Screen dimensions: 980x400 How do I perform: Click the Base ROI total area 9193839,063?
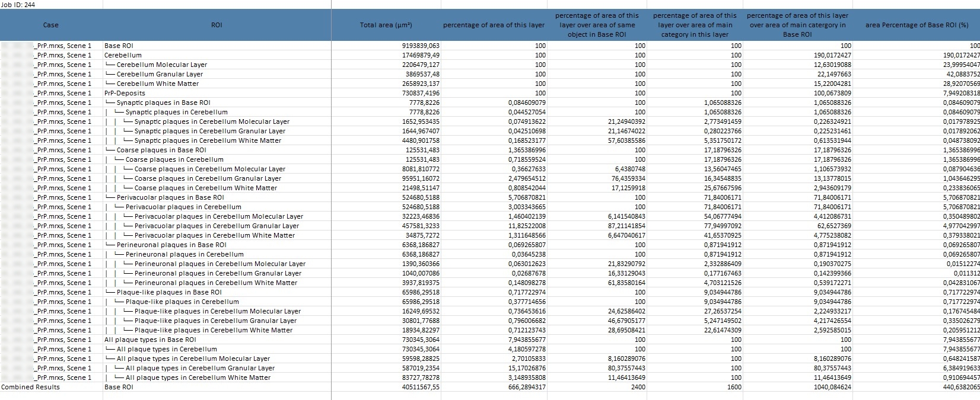point(421,46)
